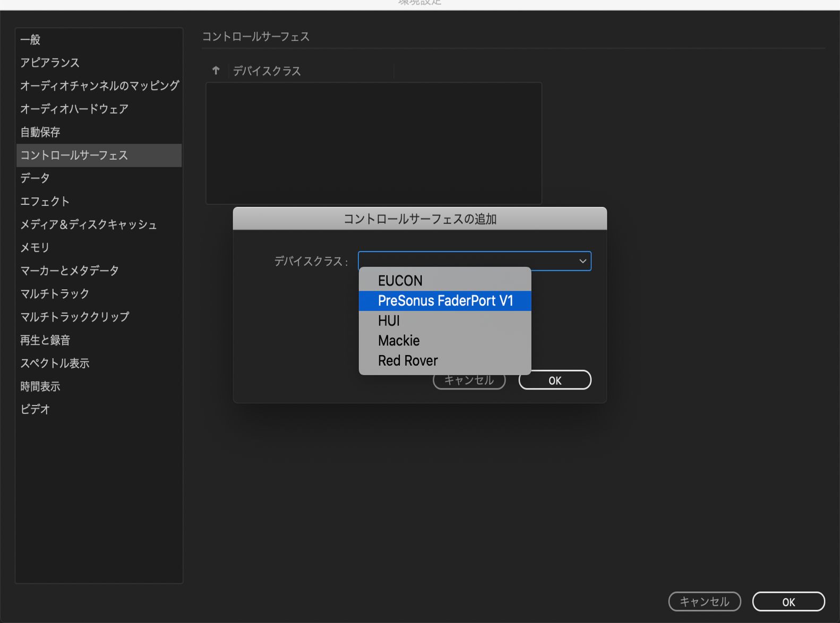Open データ preferences category
Image resolution: width=840 pixels, height=623 pixels.
pyautogui.click(x=99, y=178)
